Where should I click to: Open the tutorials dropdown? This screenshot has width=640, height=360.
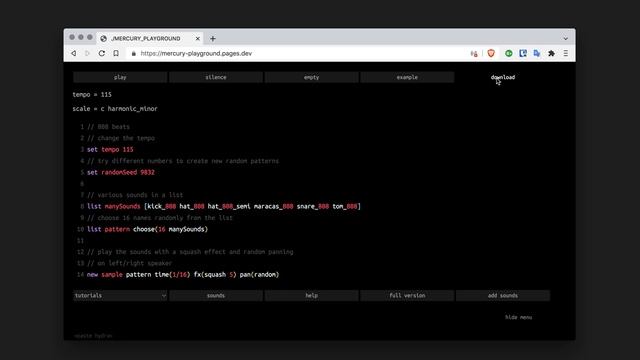click(x=120, y=296)
